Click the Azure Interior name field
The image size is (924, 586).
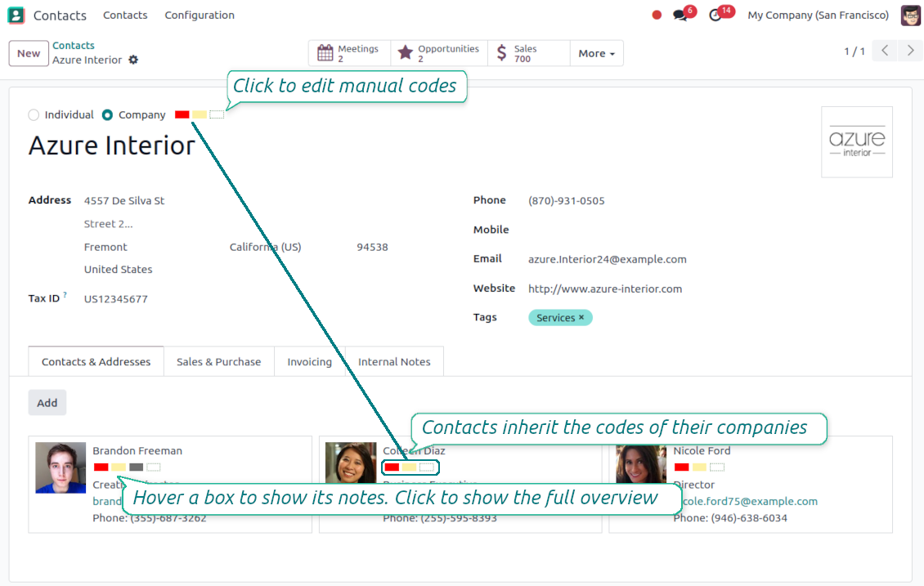(x=112, y=145)
